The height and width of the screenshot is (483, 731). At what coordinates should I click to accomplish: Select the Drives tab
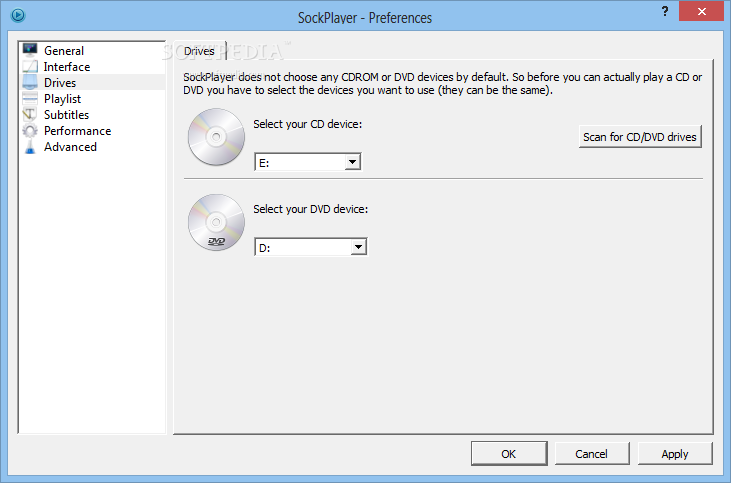point(199,51)
